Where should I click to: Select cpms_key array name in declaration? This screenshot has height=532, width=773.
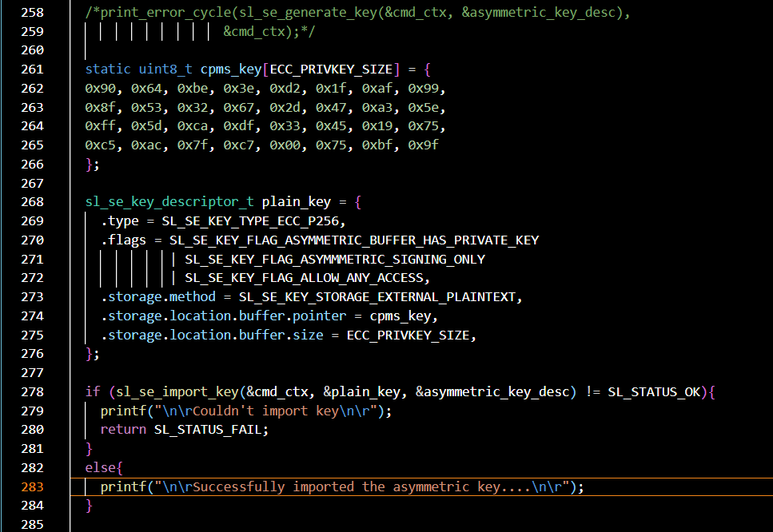point(231,69)
